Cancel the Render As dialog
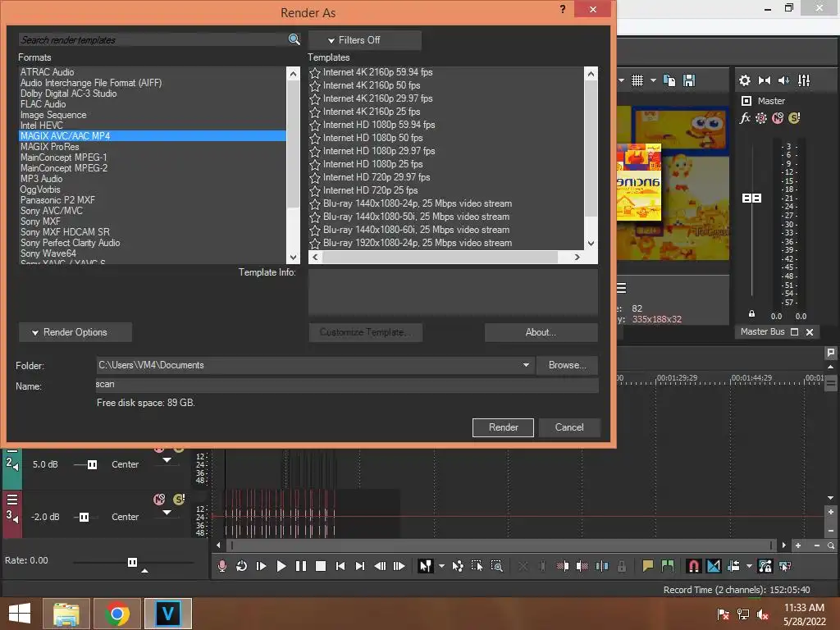This screenshot has width=840, height=630. [x=569, y=427]
